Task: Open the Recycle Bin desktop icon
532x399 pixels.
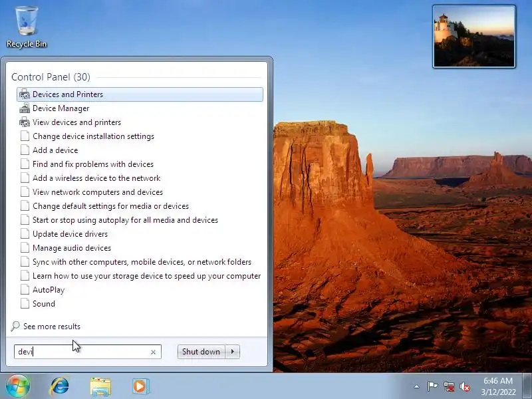Action: [x=27, y=28]
